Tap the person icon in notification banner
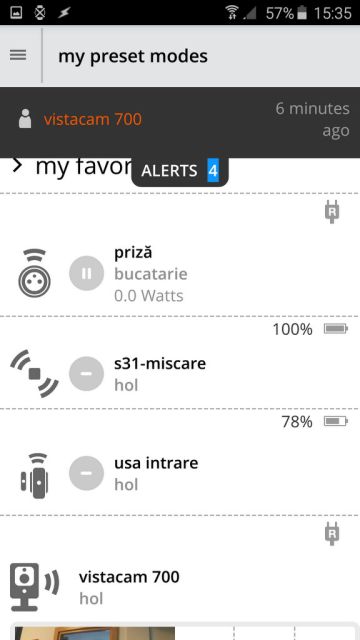The width and height of the screenshot is (360, 640). pos(25,119)
